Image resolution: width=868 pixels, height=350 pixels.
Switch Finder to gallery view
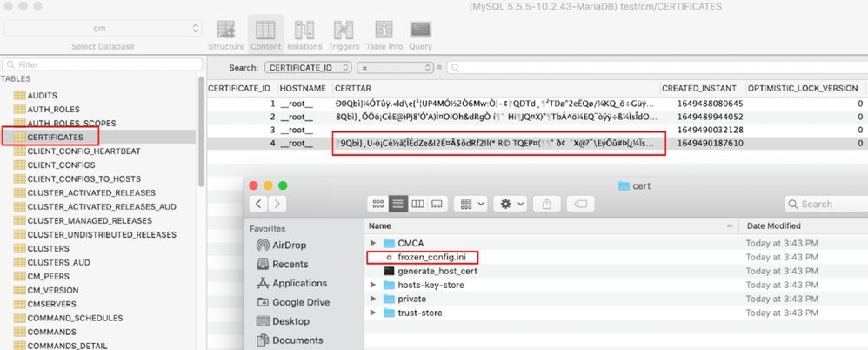point(437,204)
